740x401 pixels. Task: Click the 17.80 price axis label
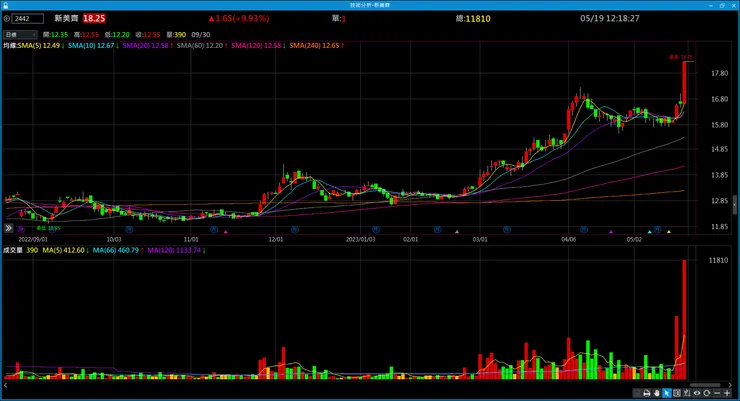[719, 74]
